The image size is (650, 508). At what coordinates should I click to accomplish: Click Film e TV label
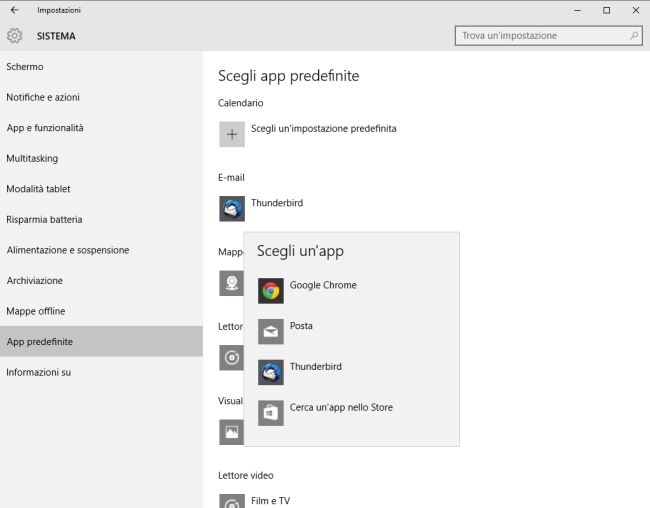pyautogui.click(x=270, y=501)
